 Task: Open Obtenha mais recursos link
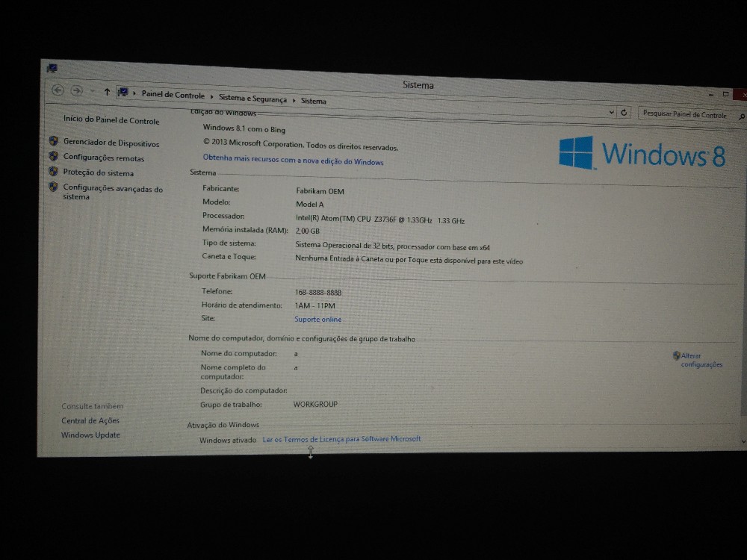[293, 160]
